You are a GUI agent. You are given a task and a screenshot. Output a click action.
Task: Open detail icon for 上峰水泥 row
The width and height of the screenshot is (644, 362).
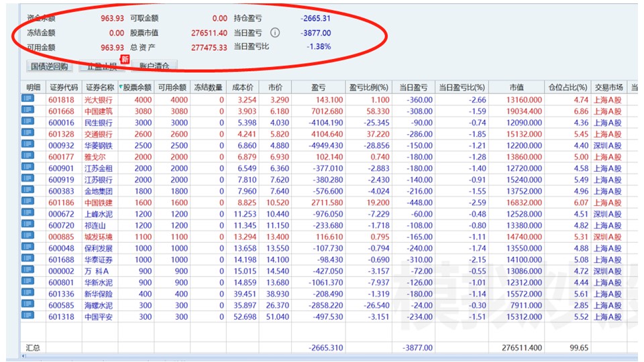pyautogui.click(x=28, y=213)
